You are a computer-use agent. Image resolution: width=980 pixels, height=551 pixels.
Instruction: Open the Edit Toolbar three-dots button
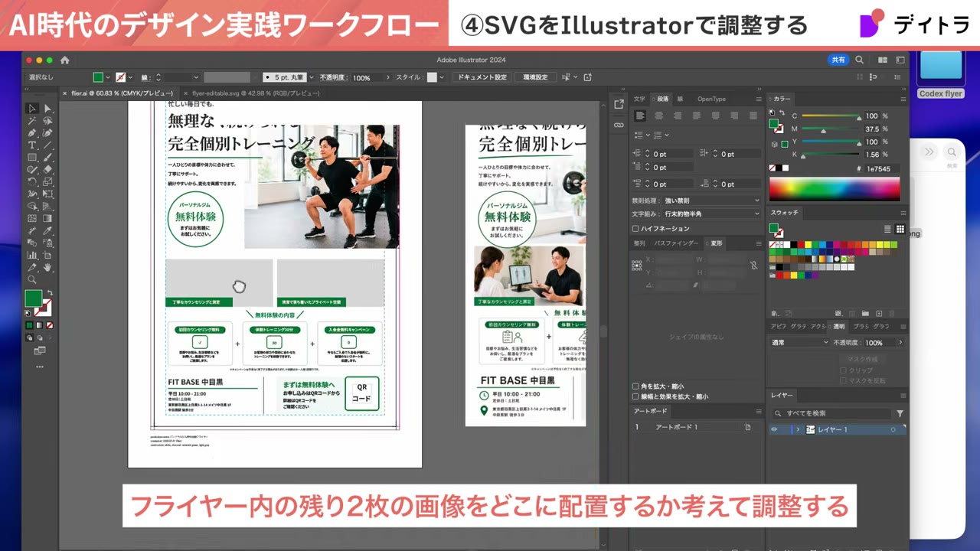point(40,367)
